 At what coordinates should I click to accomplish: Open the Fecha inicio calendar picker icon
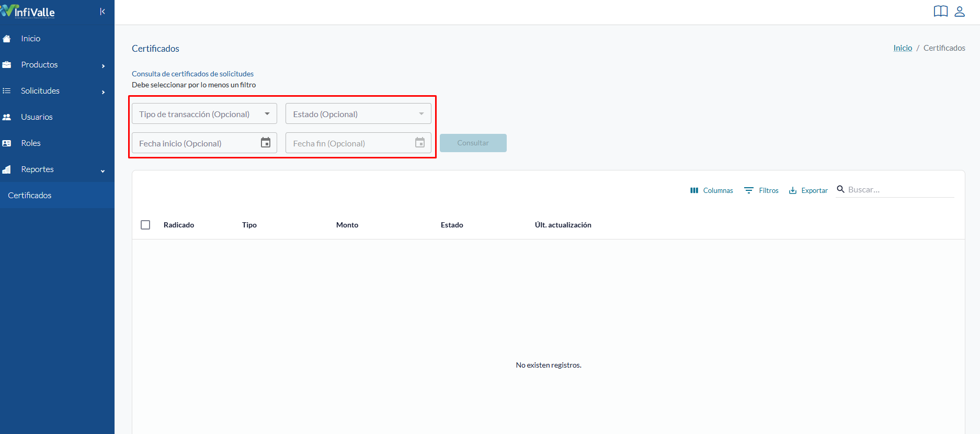click(266, 142)
